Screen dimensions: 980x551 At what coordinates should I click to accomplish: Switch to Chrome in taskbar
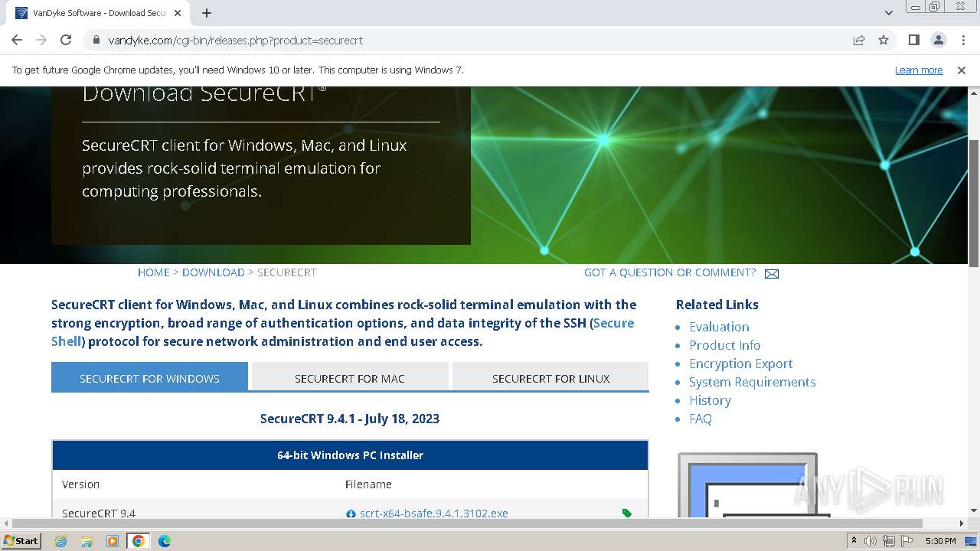139,541
